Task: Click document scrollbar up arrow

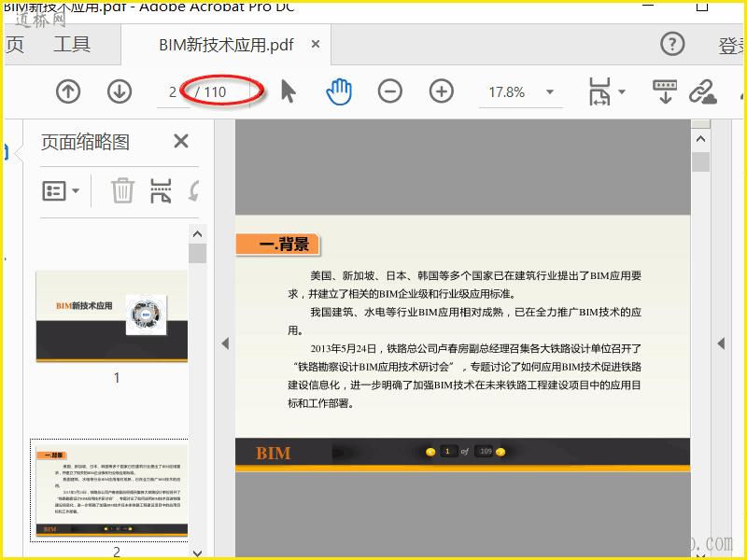Action: [x=700, y=139]
